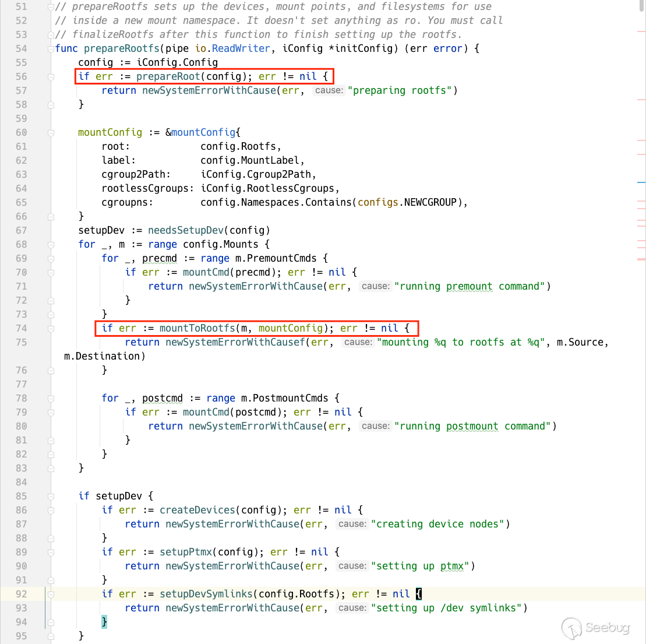Click m.PremountCmds on line 69
The image size is (646, 644).
tap(276, 259)
